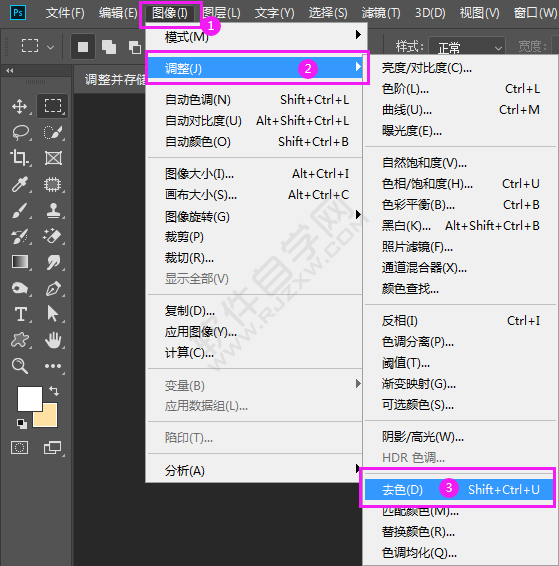Open the 文件(F) menu

pos(65,14)
